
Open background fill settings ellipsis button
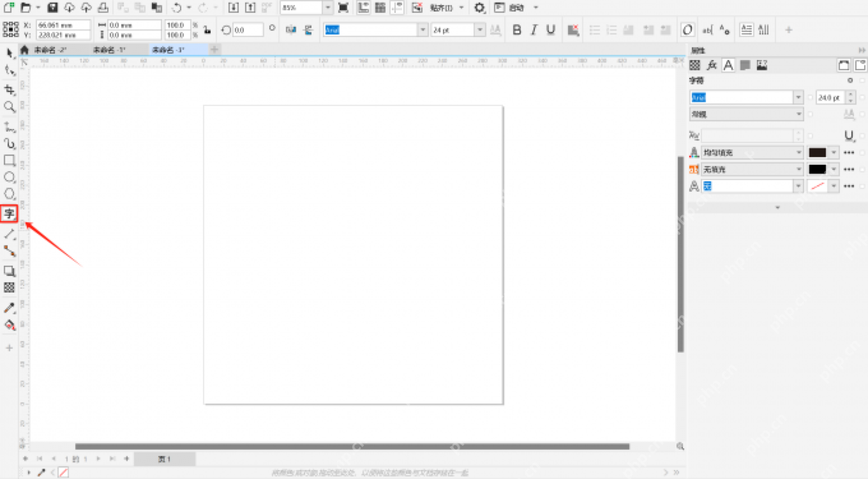click(x=848, y=169)
